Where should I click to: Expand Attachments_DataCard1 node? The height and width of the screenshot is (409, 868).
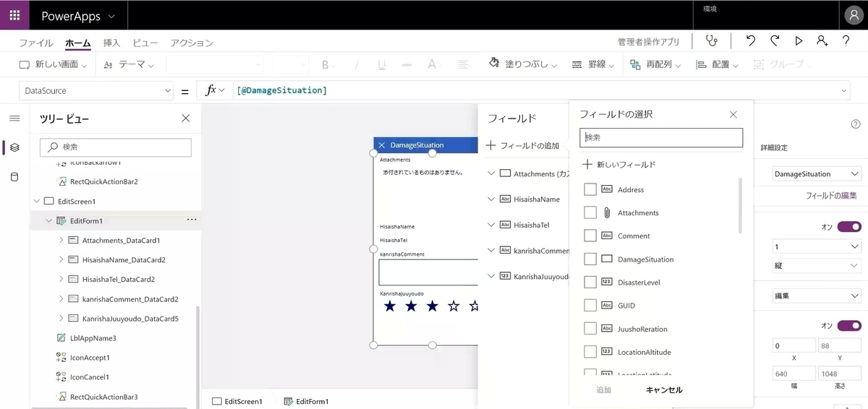pyautogui.click(x=61, y=240)
